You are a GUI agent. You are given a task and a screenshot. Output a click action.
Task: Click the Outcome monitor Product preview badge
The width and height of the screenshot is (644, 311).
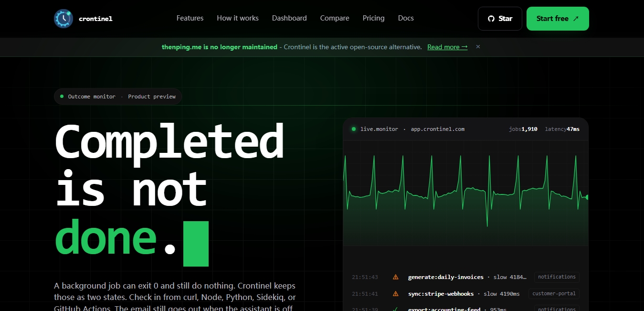point(118,97)
